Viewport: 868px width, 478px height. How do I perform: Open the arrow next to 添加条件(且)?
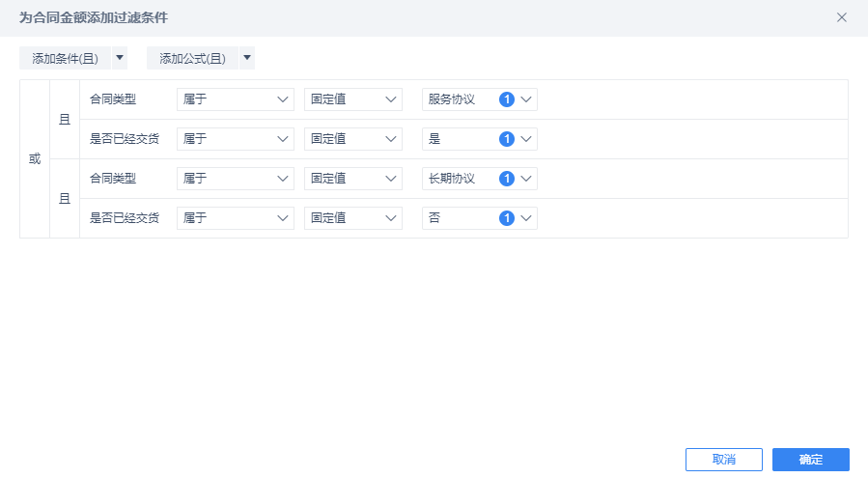coord(120,59)
